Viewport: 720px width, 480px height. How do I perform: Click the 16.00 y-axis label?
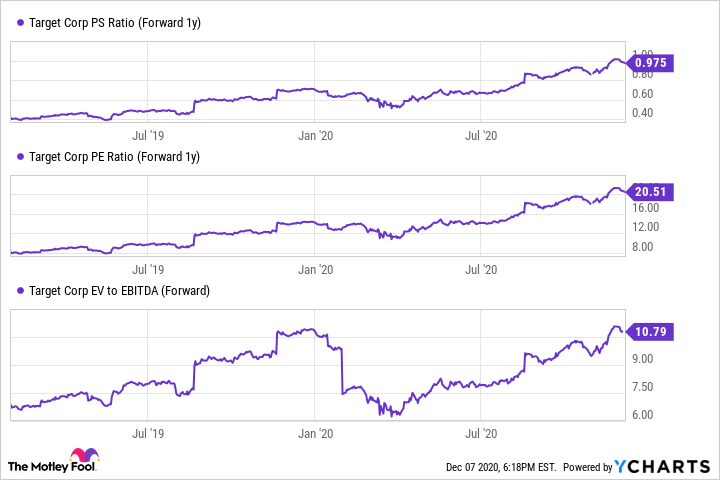pos(645,209)
